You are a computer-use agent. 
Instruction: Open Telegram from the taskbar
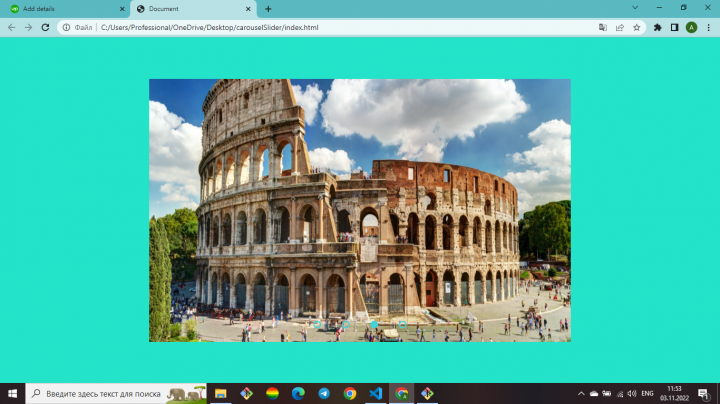tap(324, 393)
